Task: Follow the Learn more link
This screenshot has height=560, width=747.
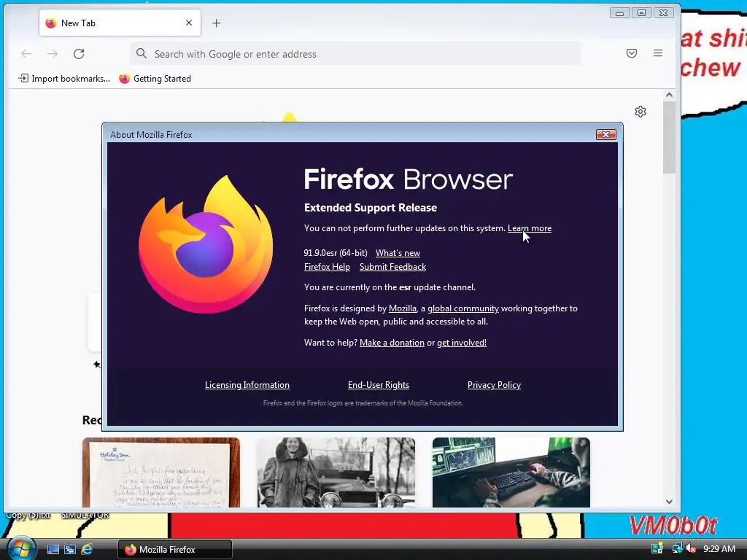Action: [x=530, y=228]
